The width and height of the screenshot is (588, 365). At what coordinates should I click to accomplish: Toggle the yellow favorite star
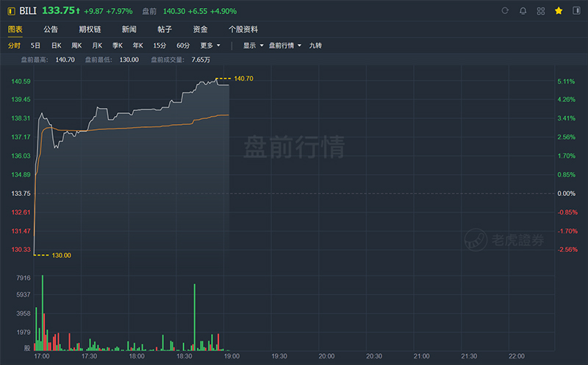[559, 11]
